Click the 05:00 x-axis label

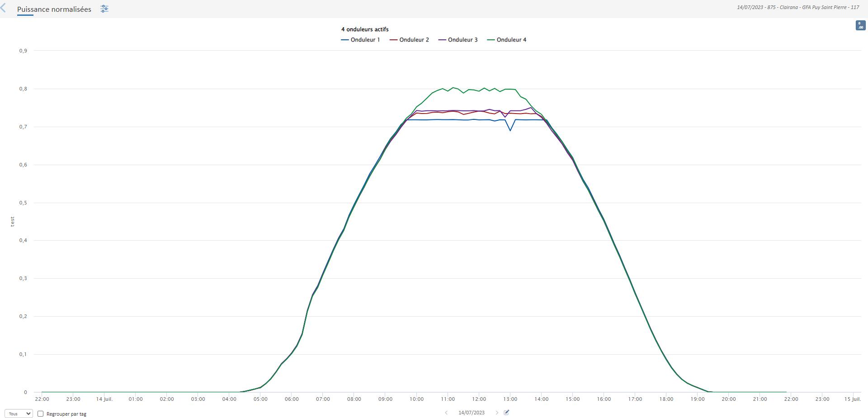coord(260,399)
